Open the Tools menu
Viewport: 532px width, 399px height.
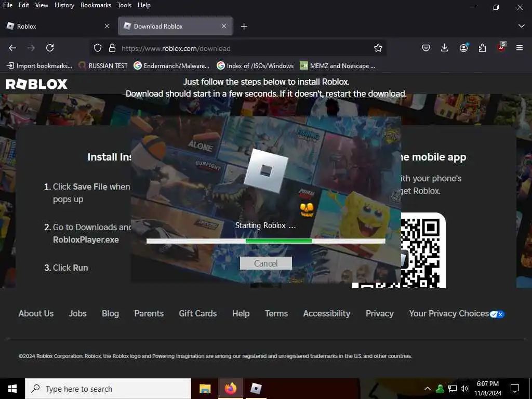(x=125, y=5)
